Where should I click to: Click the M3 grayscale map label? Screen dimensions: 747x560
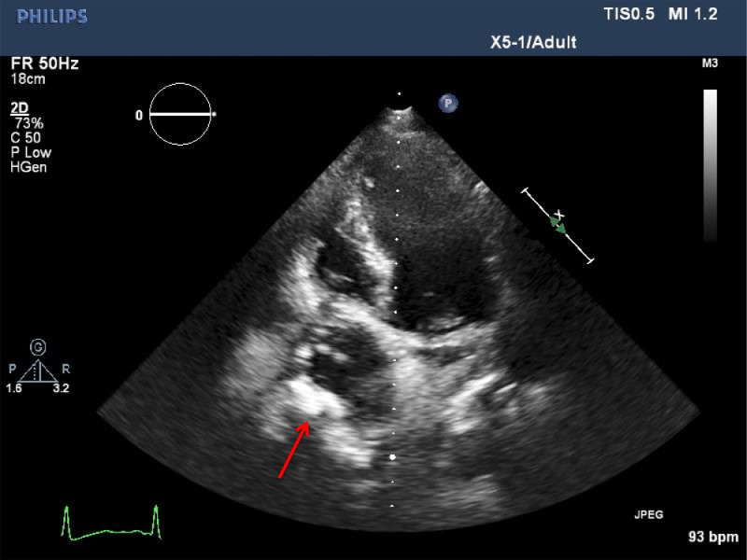point(710,63)
